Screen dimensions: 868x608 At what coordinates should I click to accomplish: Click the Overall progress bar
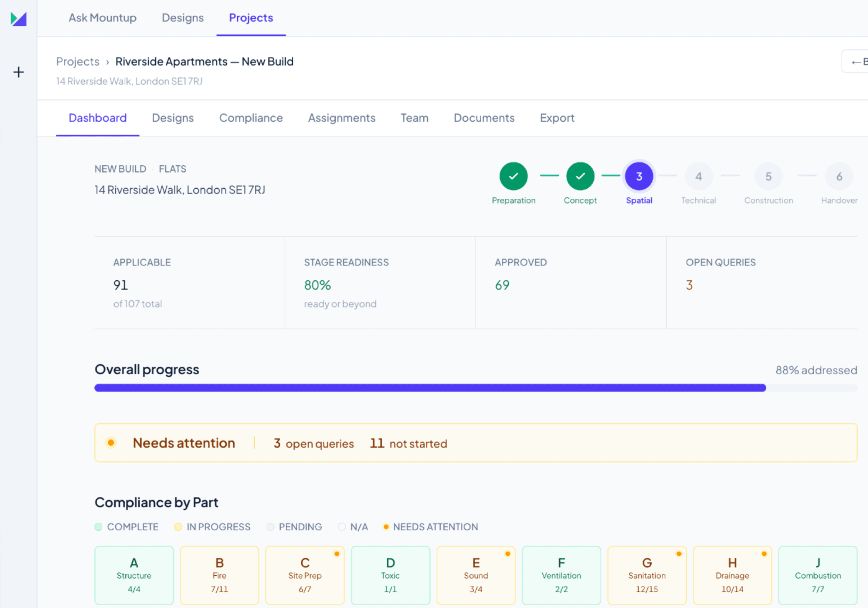[476, 388]
